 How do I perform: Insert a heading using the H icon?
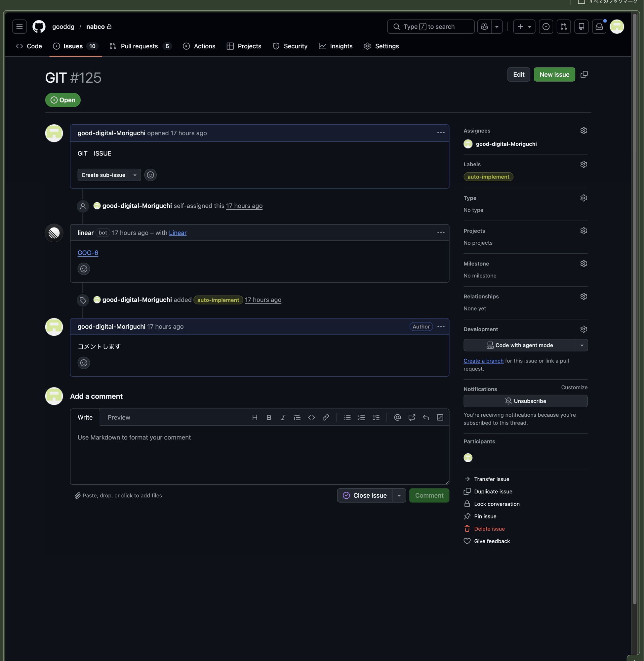(254, 417)
